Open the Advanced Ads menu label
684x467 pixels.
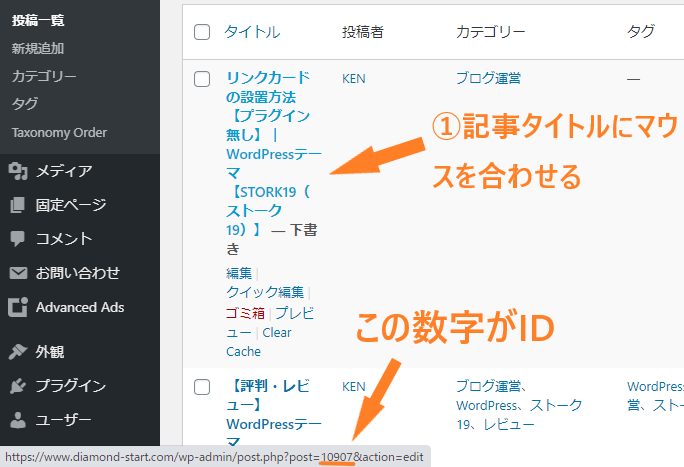[x=80, y=307]
